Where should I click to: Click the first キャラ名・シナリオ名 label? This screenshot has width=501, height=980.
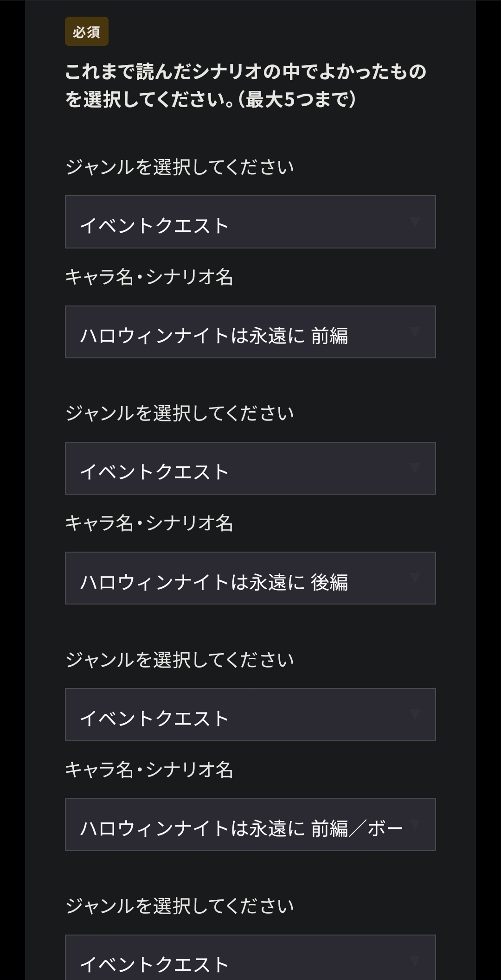click(x=149, y=277)
